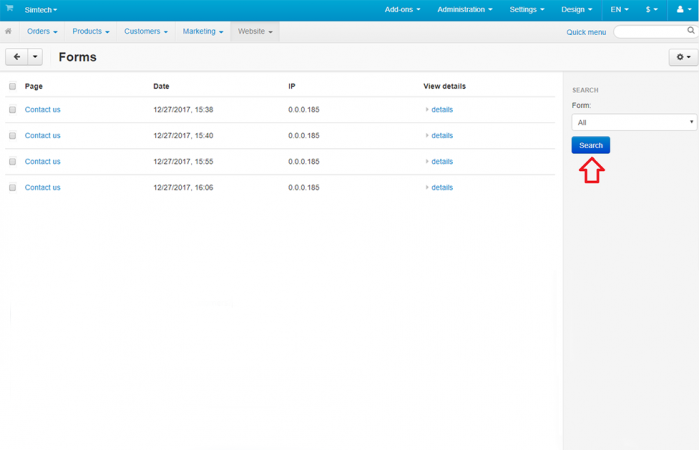Expand details for the 15:55 submission
Image resolution: width=700 pixels, height=450 pixels.
pyautogui.click(x=439, y=161)
